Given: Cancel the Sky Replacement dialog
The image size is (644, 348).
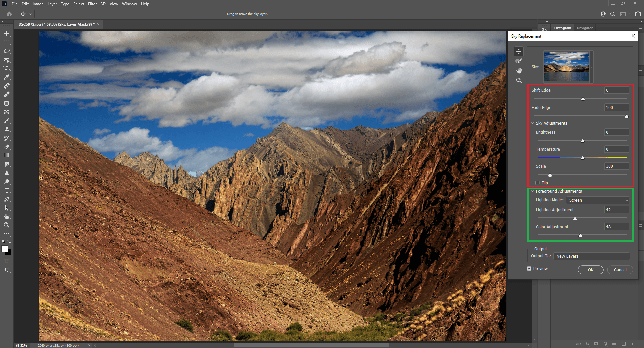Looking at the screenshot, I should click(620, 270).
